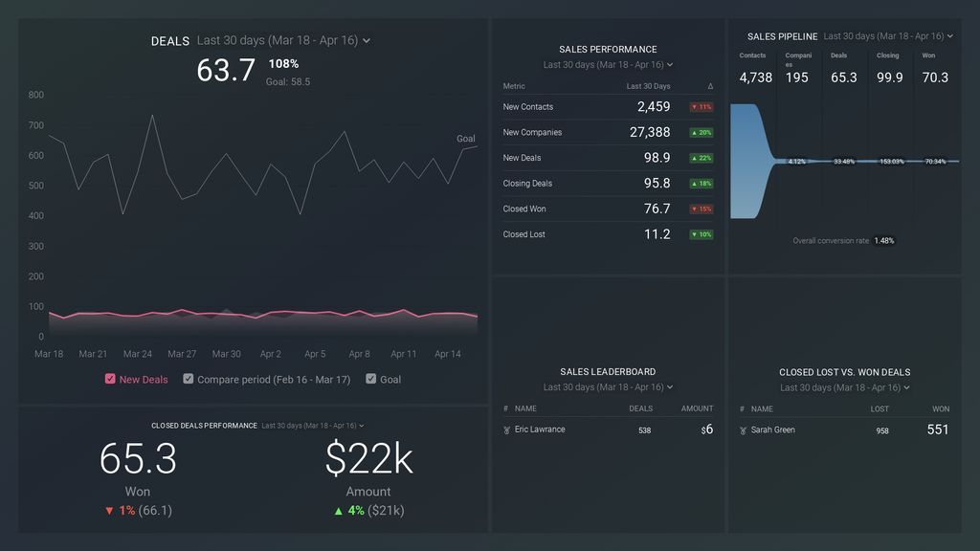Click the Closed Lost value 11.2
The width and height of the screenshot is (980, 551).
[x=657, y=234]
